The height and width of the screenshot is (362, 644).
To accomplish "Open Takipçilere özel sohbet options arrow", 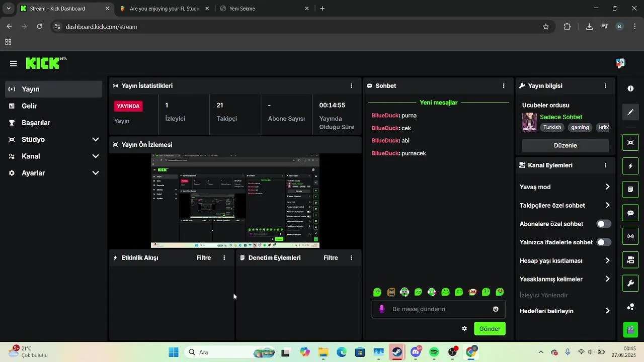I will pyautogui.click(x=607, y=205).
